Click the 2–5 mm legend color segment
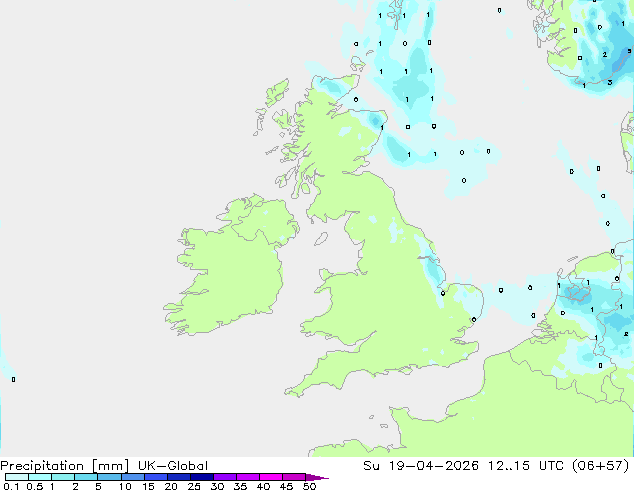Viewport: 634px width, 490px height. (x=86, y=477)
